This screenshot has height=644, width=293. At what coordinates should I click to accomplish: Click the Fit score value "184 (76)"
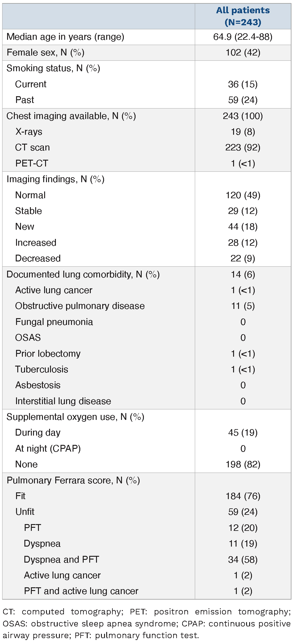(x=243, y=496)
